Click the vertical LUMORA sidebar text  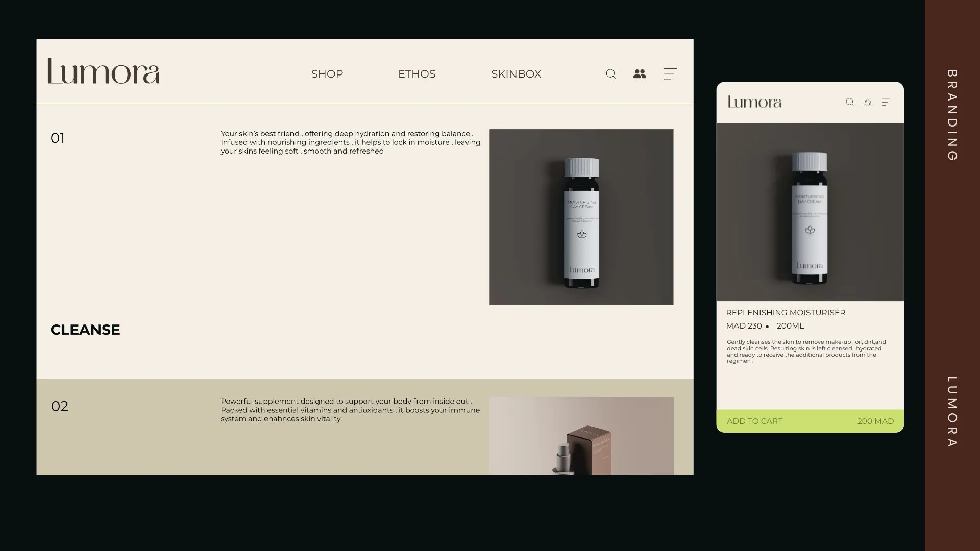(x=952, y=412)
